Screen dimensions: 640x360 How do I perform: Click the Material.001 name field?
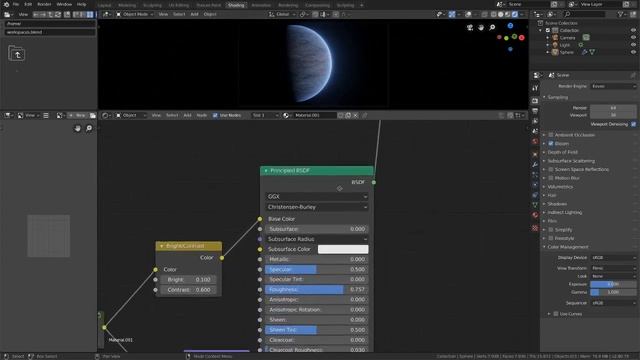pos(314,116)
